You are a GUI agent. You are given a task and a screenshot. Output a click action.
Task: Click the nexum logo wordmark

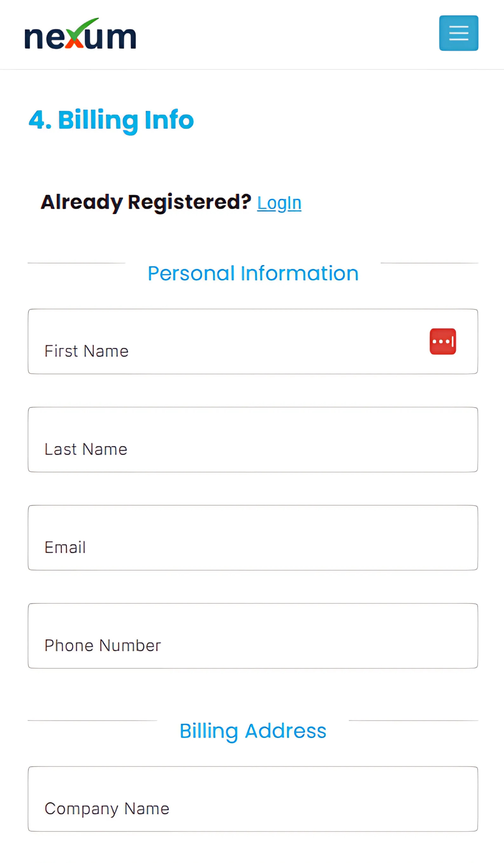pos(80,33)
